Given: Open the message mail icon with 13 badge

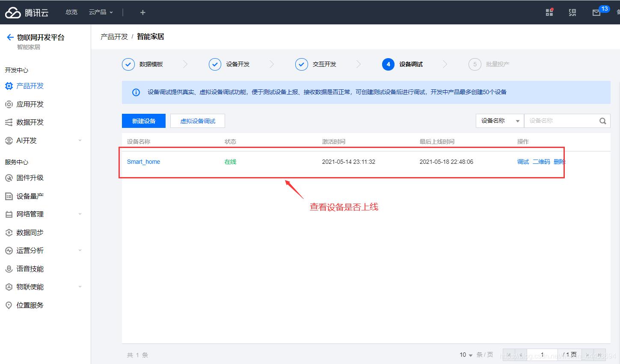Looking at the screenshot, I should (x=596, y=13).
